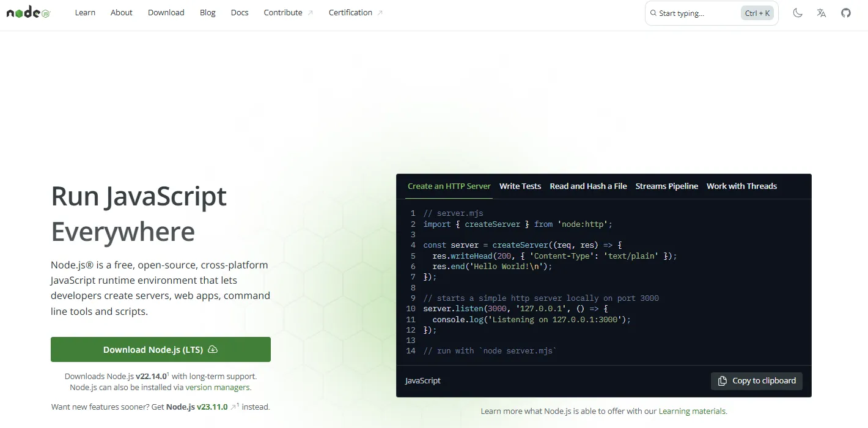
Task: Click the search magnifier icon
Action: point(653,13)
